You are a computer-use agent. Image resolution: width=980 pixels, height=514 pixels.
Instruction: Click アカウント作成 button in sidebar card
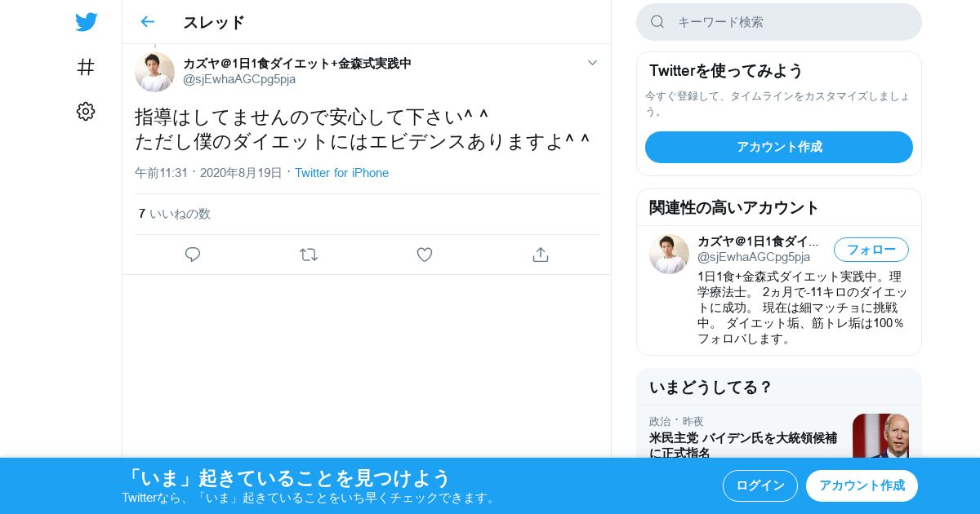(x=779, y=147)
